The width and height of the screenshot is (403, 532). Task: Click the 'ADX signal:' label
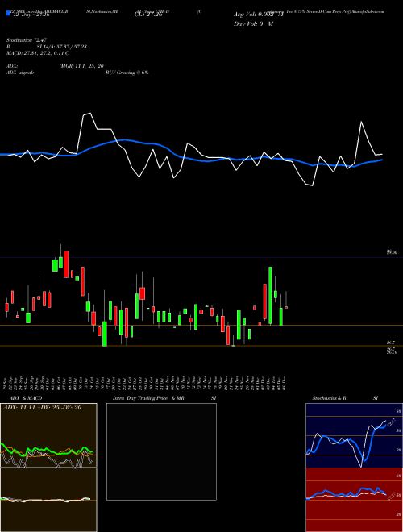coord(20,73)
